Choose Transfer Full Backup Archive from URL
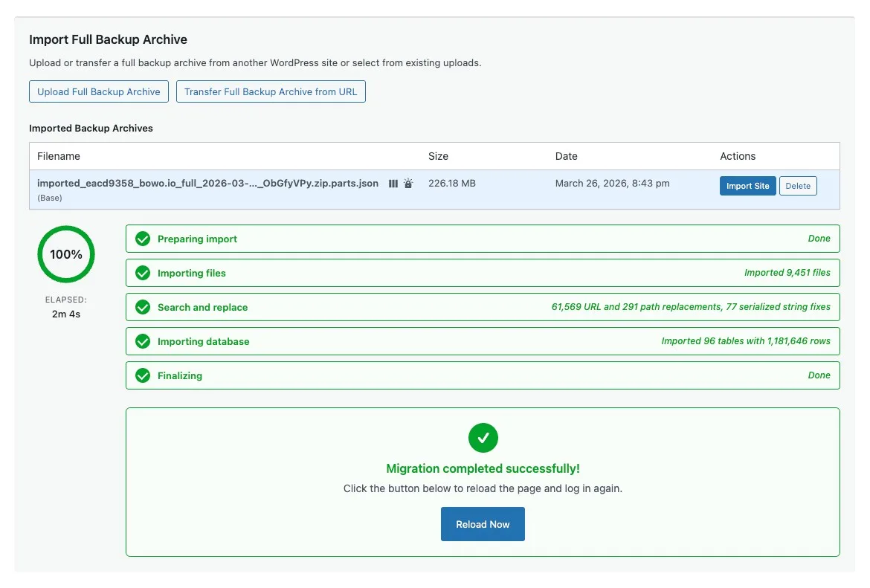 point(271,92)
